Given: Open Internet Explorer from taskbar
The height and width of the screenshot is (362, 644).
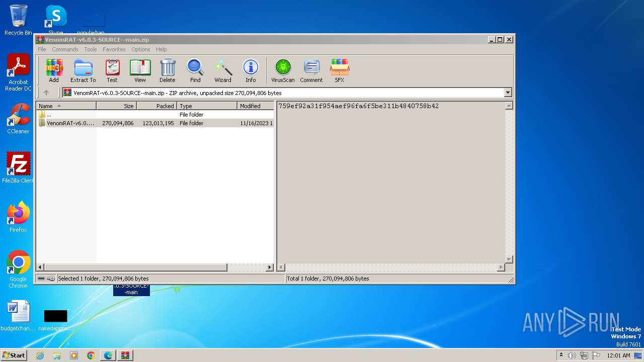Looking at the screenshot, I should pos(40,355).
